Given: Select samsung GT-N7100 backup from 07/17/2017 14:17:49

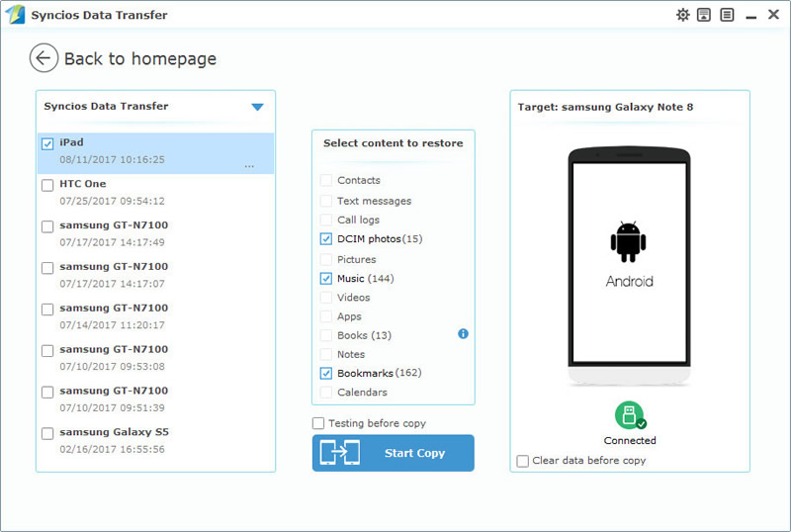Looking at the screenshot, I should (47, 226).
